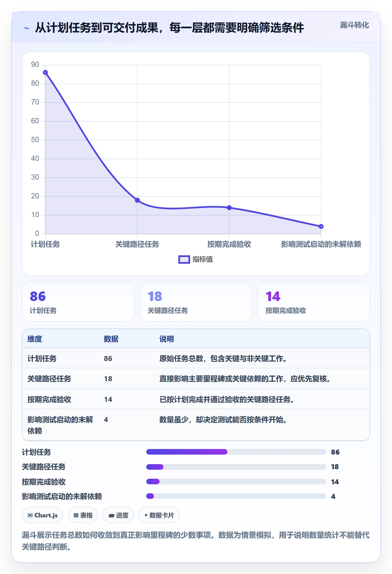Select the description starting with 数量虽少
This screenshot has height=574, width=392.
[x=223, y=420]
